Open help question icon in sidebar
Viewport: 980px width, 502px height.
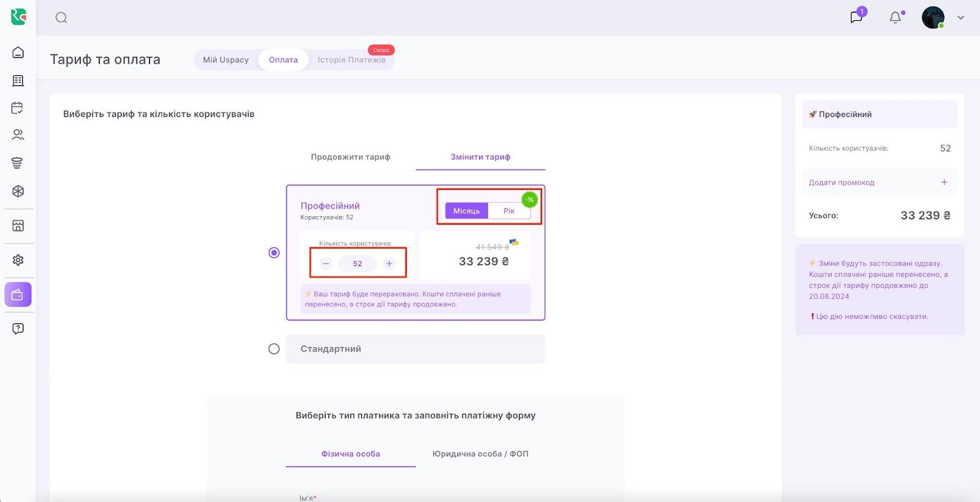18,329
